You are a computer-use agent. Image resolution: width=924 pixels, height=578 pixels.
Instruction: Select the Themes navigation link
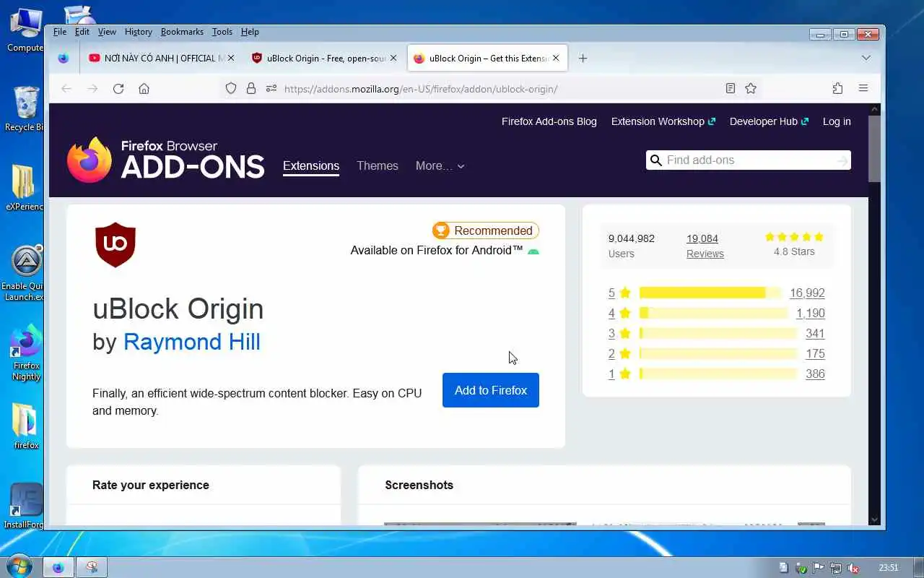(378, 165)
